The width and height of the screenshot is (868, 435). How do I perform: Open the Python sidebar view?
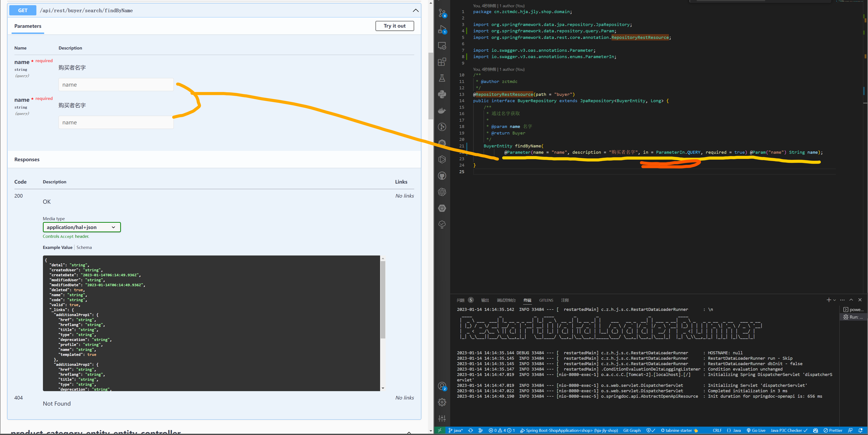click(x=442, y=95)
